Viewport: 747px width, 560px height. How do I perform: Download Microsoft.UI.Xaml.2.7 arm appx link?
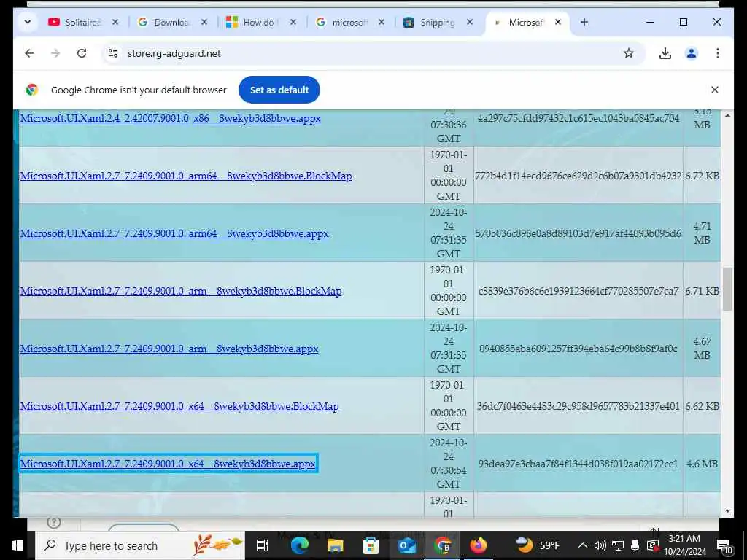169,349
